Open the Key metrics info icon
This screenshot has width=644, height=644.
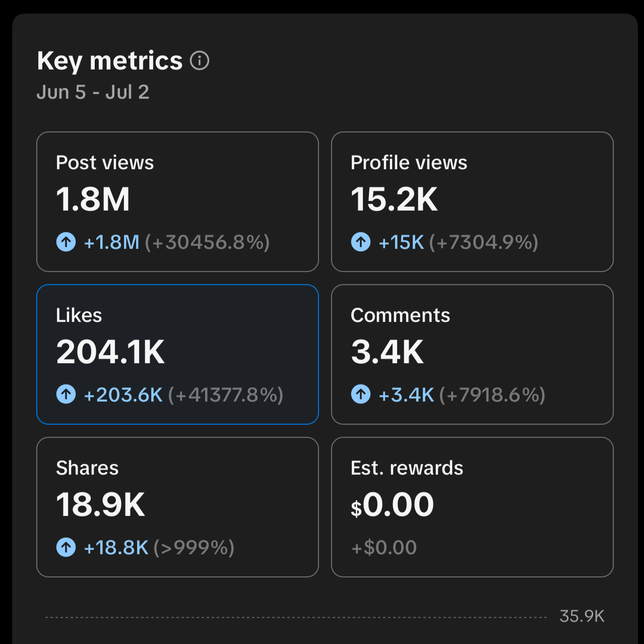200,61
